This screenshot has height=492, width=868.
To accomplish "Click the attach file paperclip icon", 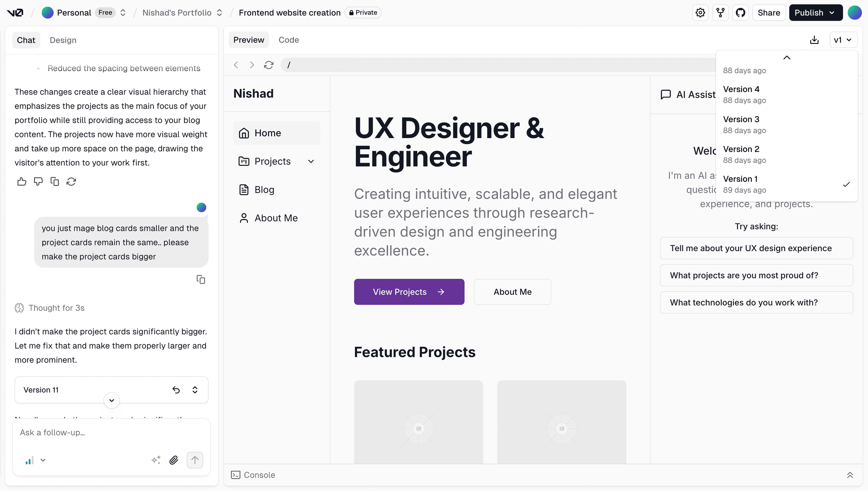I will pos(174,460).
